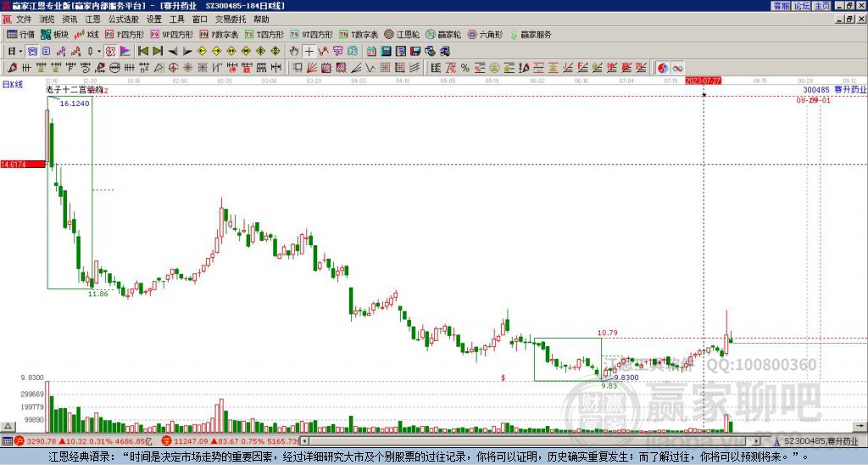868x465 pixels.
Task: Open the 论坛 forum link
Action: tap(801, 6)
